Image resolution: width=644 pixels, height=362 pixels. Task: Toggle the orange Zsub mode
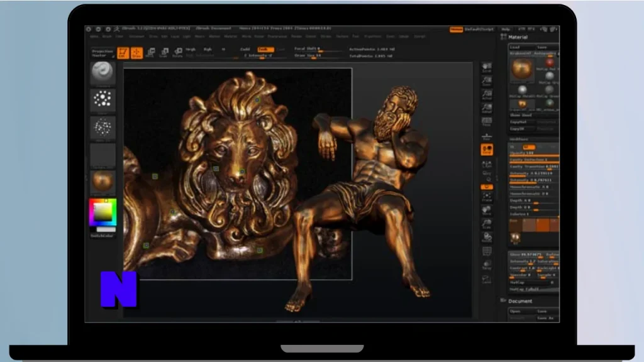pos(265,49)
